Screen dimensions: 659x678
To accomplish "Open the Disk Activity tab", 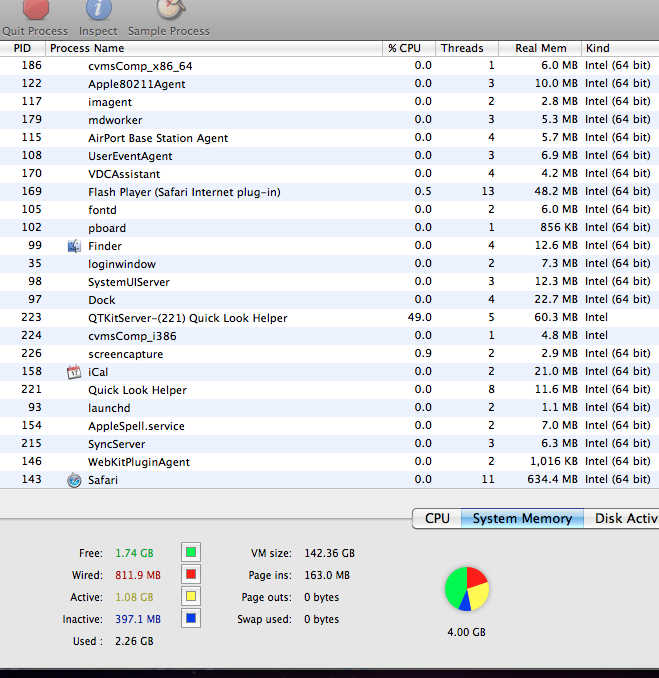I will (621, 518).
